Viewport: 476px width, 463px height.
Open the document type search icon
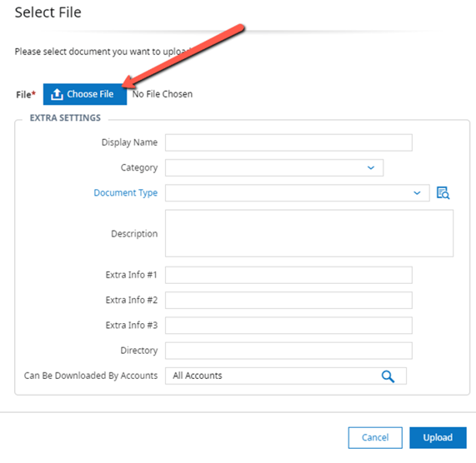tap(443, 193)
